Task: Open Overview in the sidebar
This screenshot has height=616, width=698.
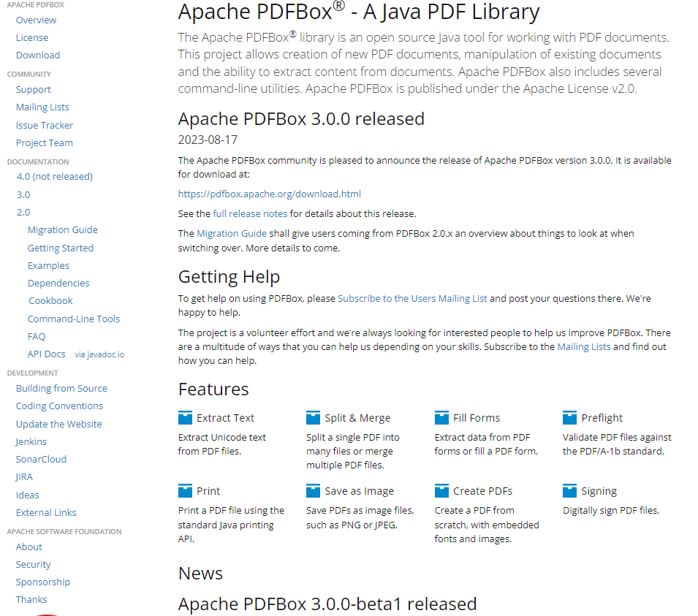Action: (x=36, y=20)
